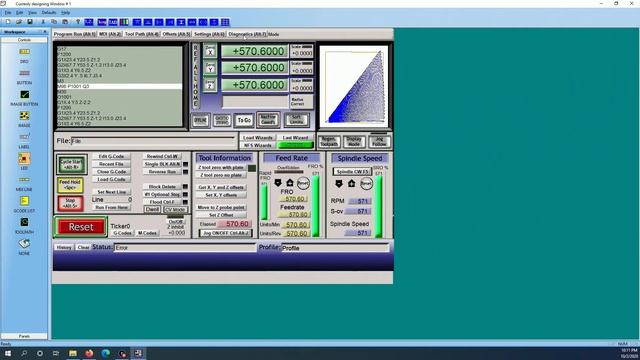Click the New file toolbar icon

click(8, 22)
